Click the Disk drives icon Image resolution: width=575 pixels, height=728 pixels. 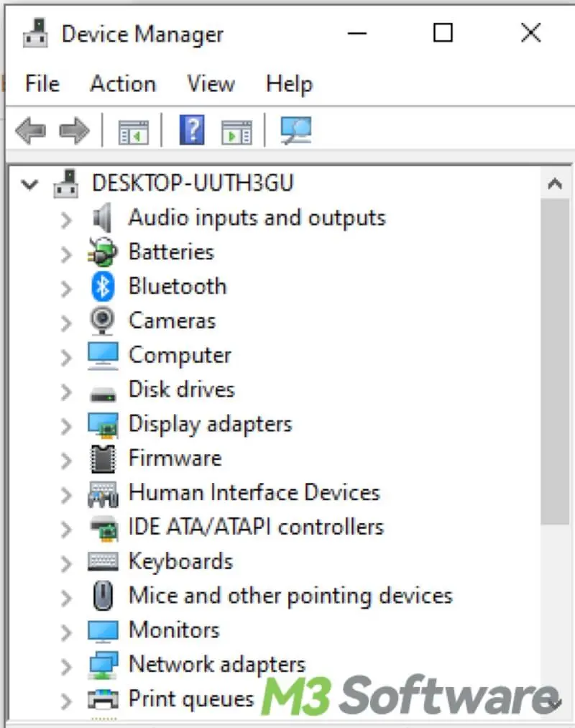pos(103,395)
